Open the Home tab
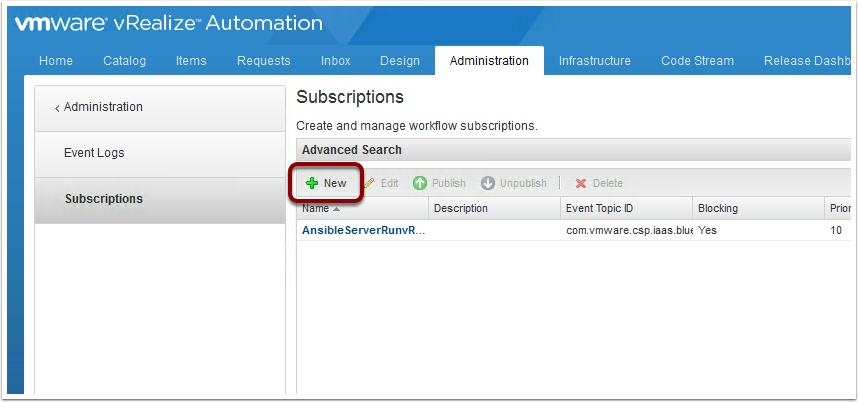The image size is (858, 402). click(56, 61)
